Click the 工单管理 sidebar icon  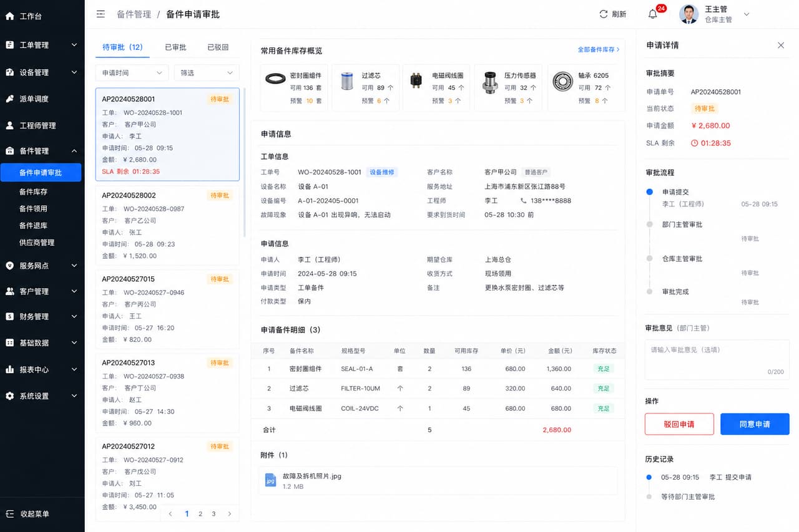coord(9,45)
